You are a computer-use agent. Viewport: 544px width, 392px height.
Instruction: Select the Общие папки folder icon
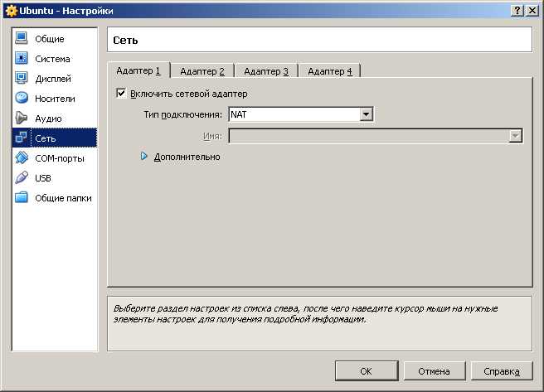pos(22,197)
